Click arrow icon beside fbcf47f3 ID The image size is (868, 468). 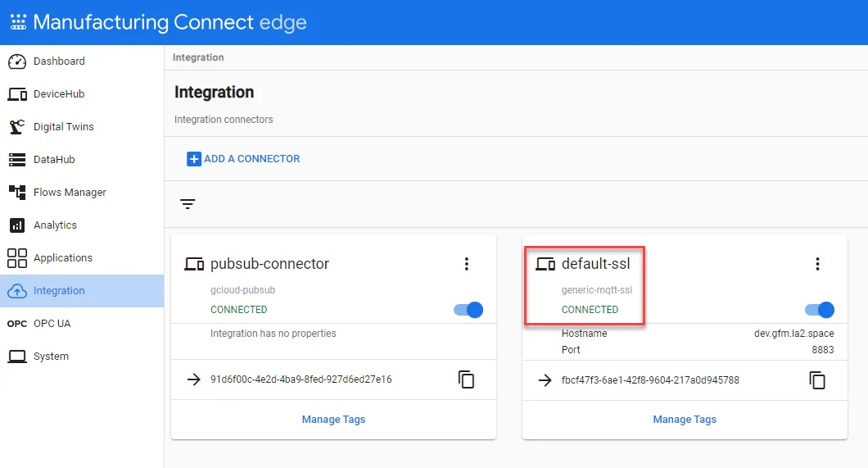(545, 380)
